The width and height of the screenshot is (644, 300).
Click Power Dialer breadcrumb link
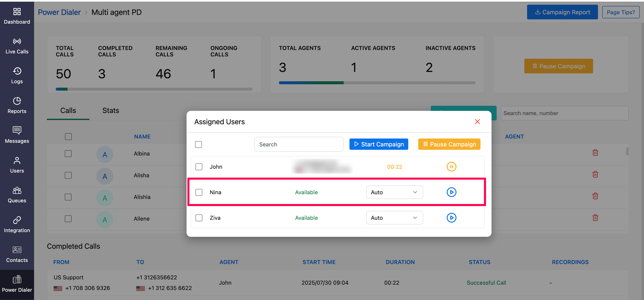59,12
